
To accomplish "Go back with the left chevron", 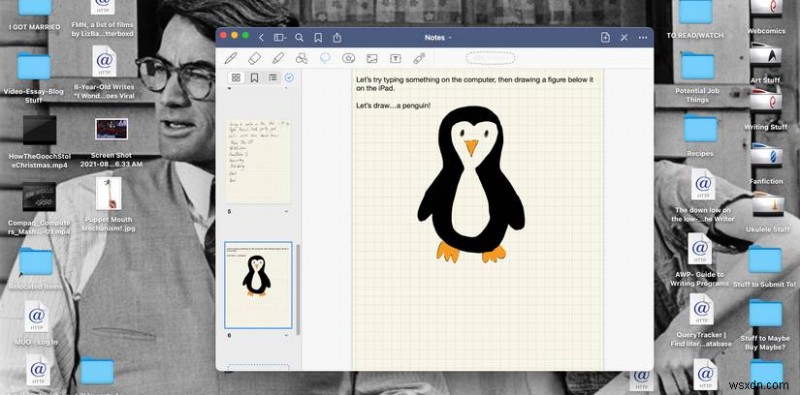I will pos(261,38).
